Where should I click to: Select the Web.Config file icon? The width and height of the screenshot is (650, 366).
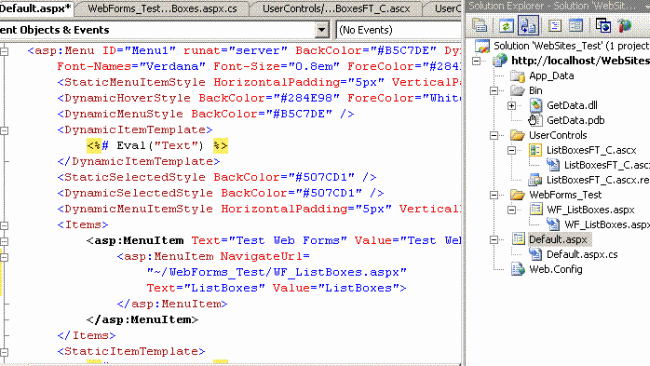[x=518, y=269]
